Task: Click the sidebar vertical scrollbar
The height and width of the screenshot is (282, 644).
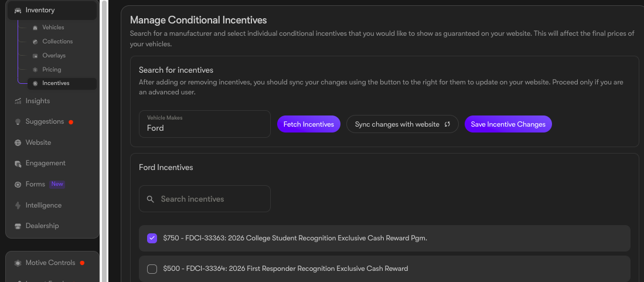Action: (x=104, y=140)
